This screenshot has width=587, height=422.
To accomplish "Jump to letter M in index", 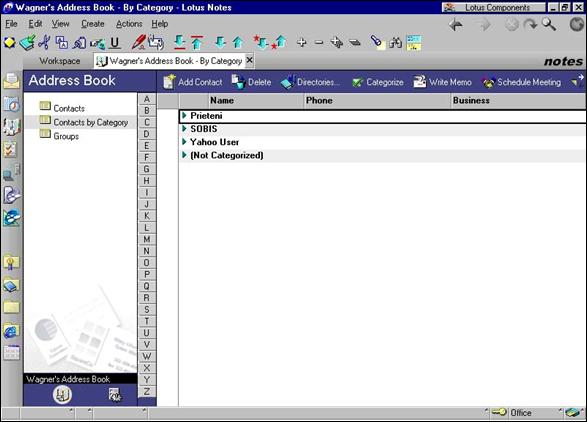I will click(x=147, y=239).
